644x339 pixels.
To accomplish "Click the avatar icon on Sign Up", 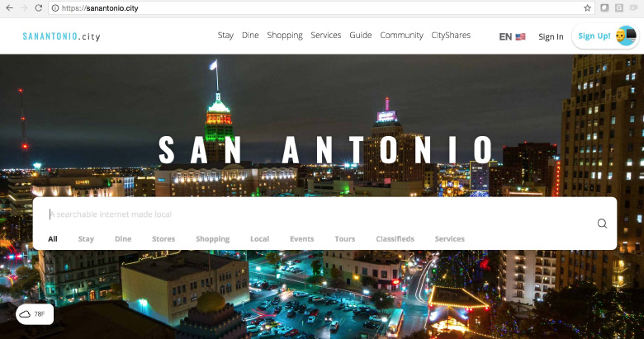I will pos(626,36).
